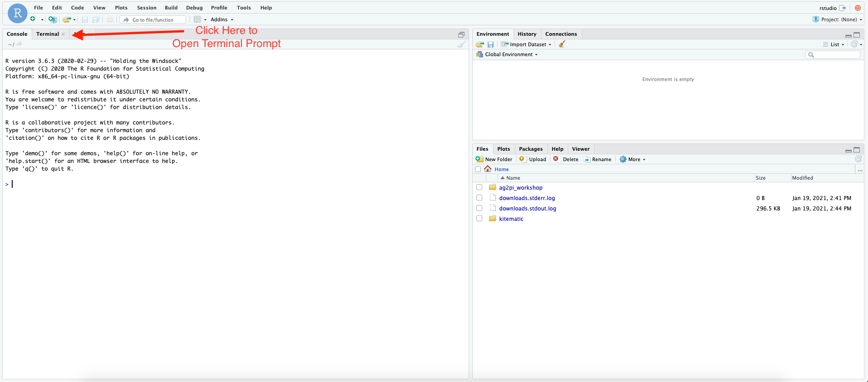Open the downloads.stderr.log file link

[x=527, y=198]
